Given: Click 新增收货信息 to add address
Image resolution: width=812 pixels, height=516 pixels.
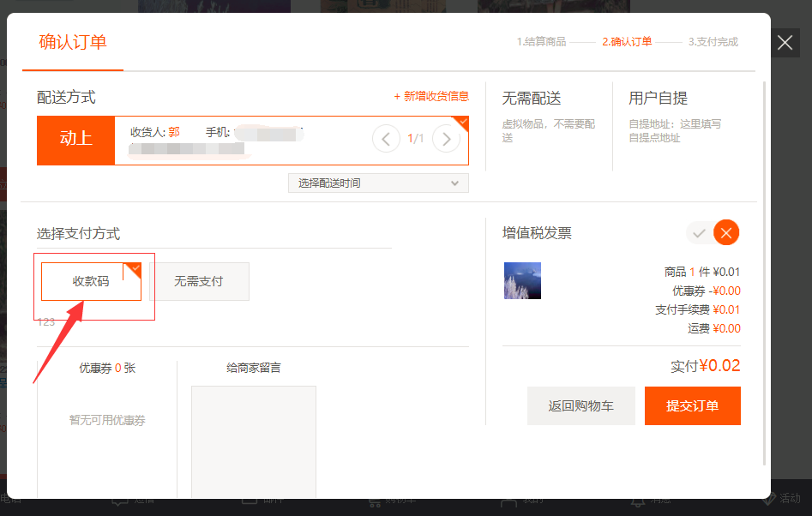Looking at the screenshot, I should pyautogui.click(x=431, y=96).
